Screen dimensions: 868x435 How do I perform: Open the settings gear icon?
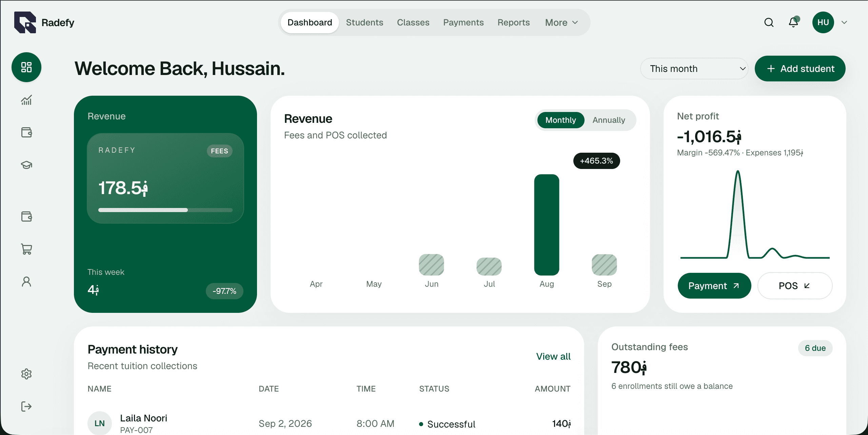[x=26, y=374]
